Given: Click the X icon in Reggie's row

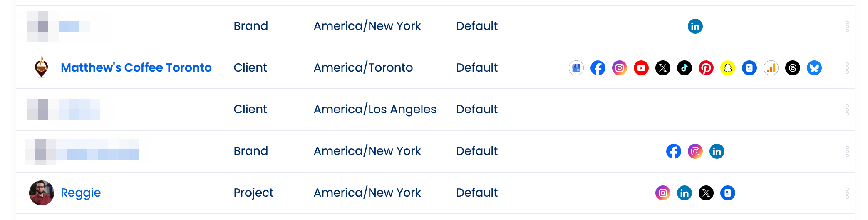Looking at the screenshot, I should click(x=706, y=193).
